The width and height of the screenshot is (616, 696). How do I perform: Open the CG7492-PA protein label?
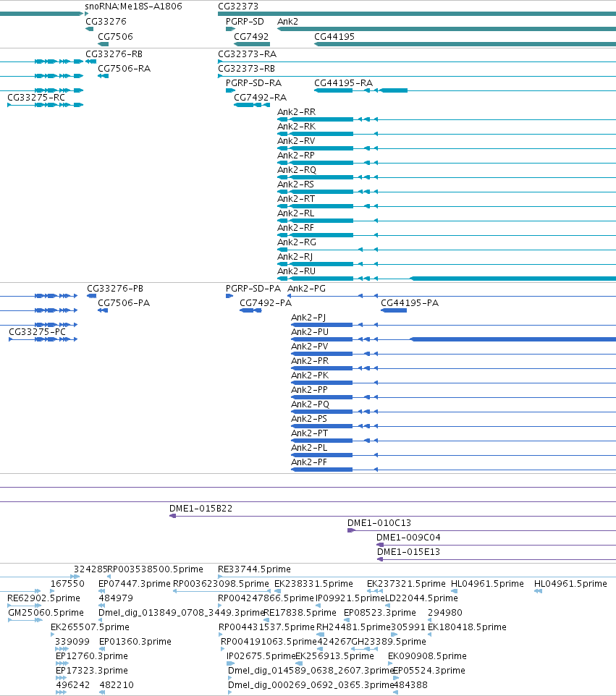click(266, 303)
